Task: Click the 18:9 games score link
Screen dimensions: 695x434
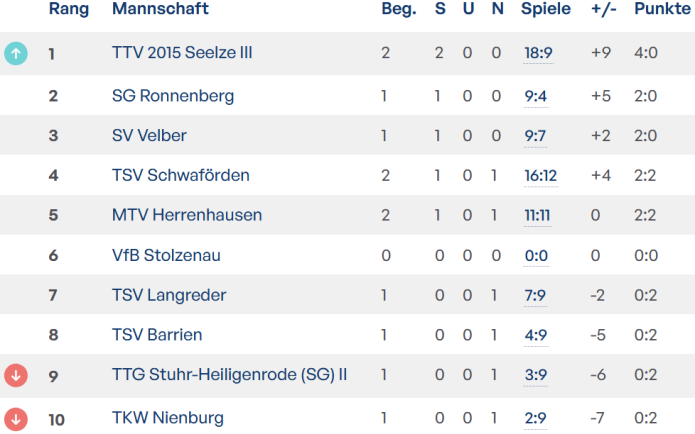Action: click(x=538, y=53)
